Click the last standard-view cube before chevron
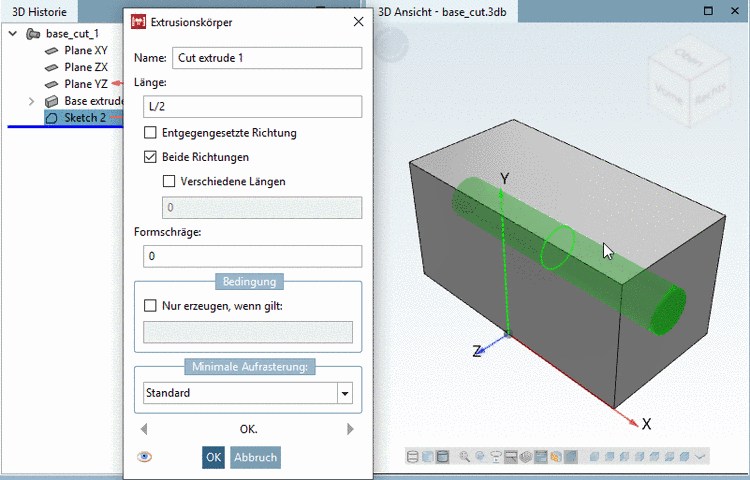 click(684, 457)
